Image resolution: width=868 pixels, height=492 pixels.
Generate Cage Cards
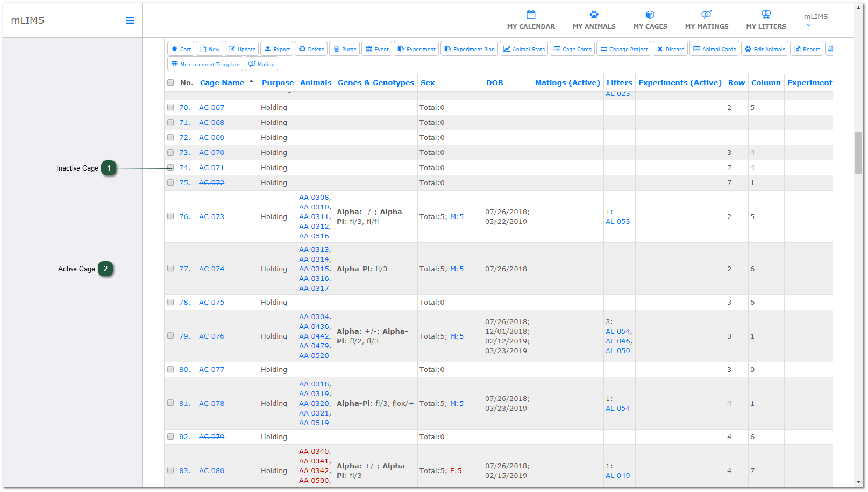click(572, 49)
